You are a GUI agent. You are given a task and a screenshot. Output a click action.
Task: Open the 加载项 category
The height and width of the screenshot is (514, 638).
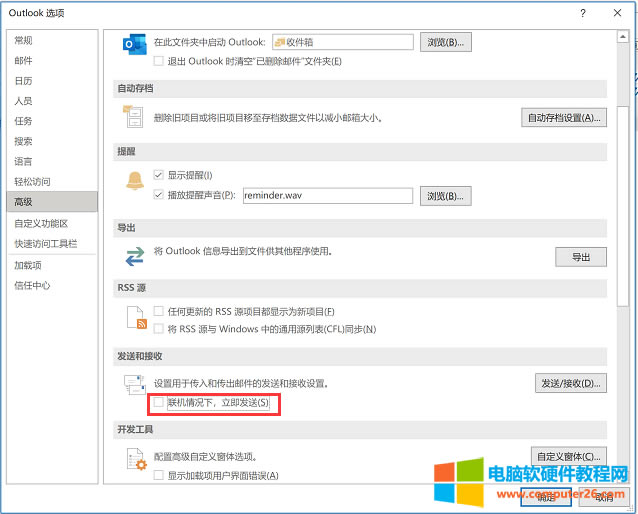tap(52, 265)
